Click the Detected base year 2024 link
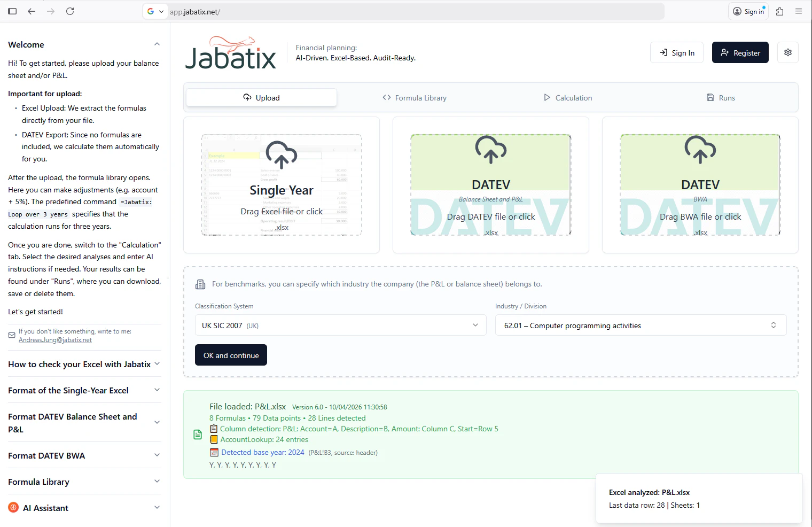 pos(262,452)
